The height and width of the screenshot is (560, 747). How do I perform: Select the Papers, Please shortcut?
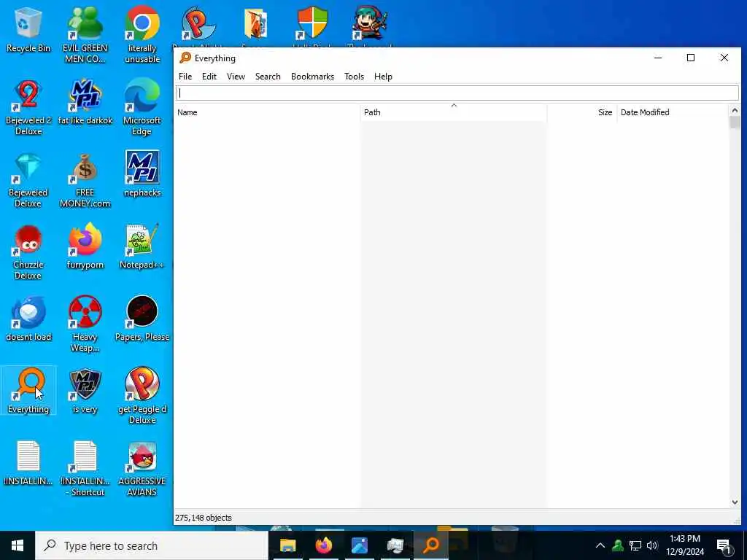tap(142, 319)
